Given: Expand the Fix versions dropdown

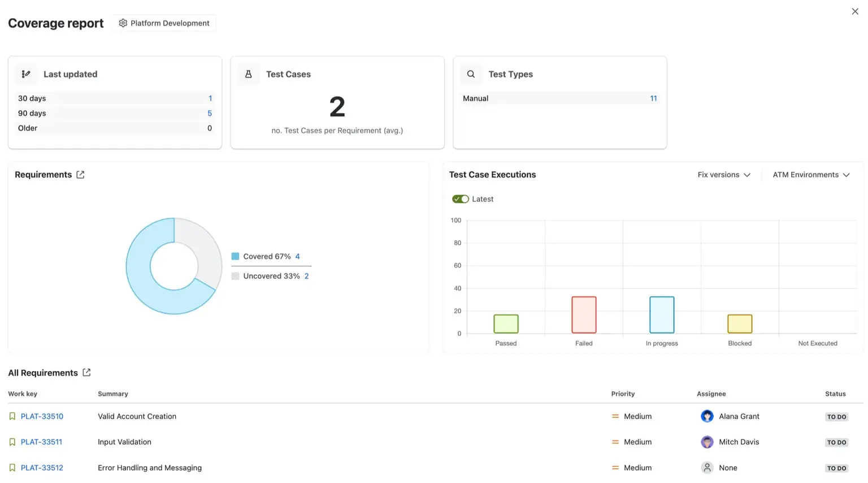Looking at the screenshot, I should (724, 175).
